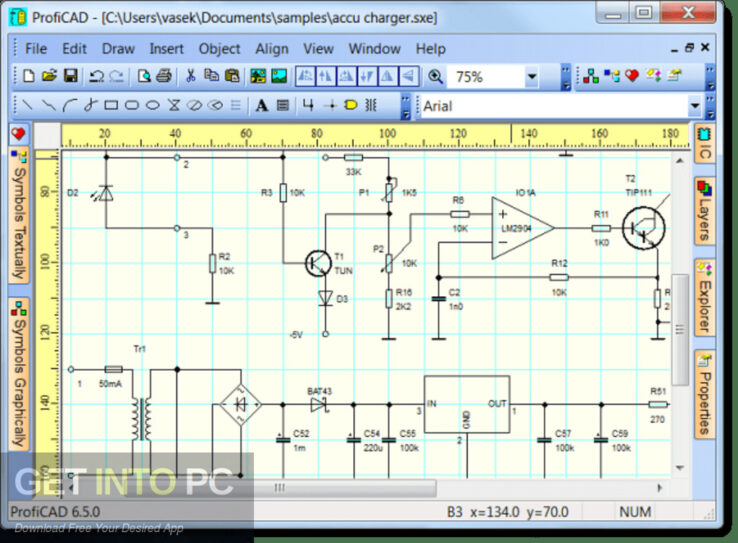Click the vertical scrollbar up arrow
This screenshot has width=738, height=543.
coord(680,161)
